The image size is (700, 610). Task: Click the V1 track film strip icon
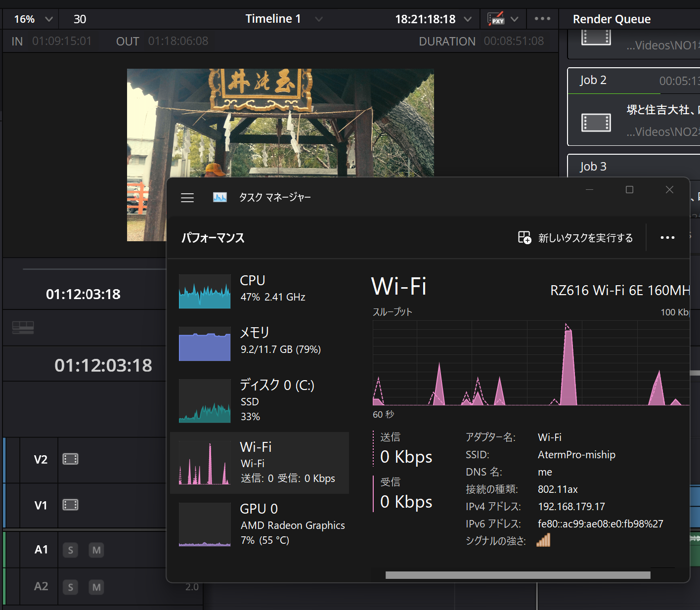(70, 505)
